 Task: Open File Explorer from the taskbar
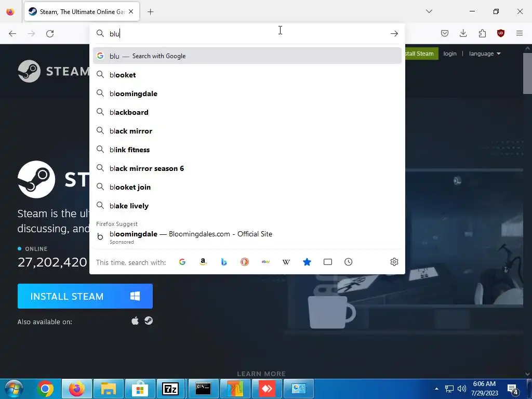(108, 389)
